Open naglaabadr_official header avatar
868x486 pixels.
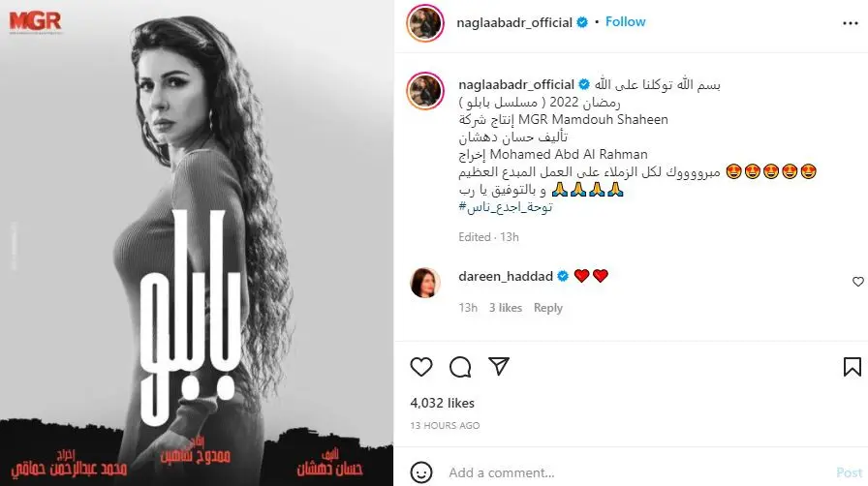425,23
